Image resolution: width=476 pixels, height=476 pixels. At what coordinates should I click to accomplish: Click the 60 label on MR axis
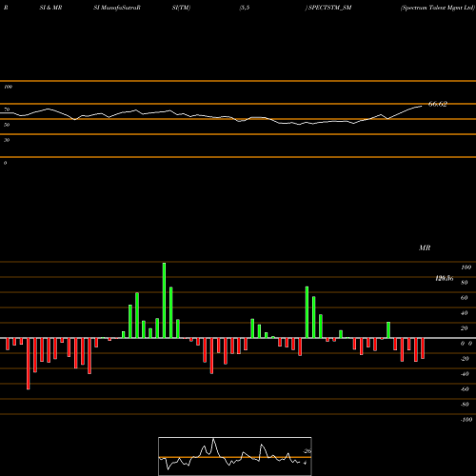pos(465,298)
